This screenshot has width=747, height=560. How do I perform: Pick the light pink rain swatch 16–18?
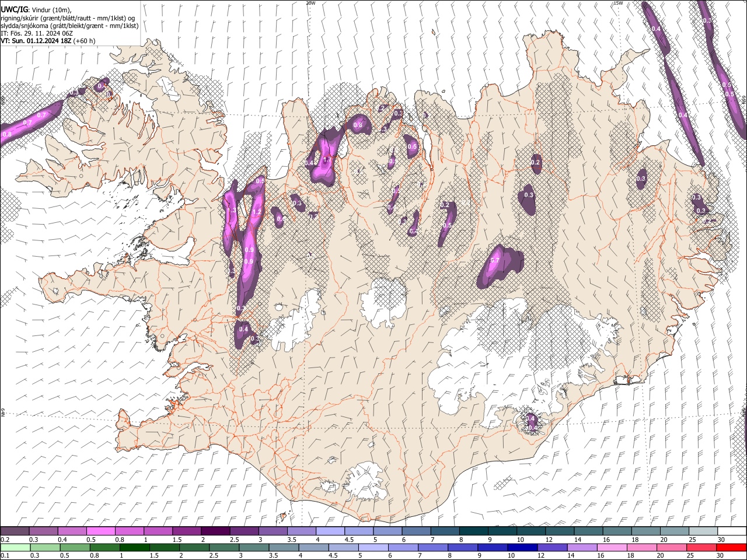point(612,547)
